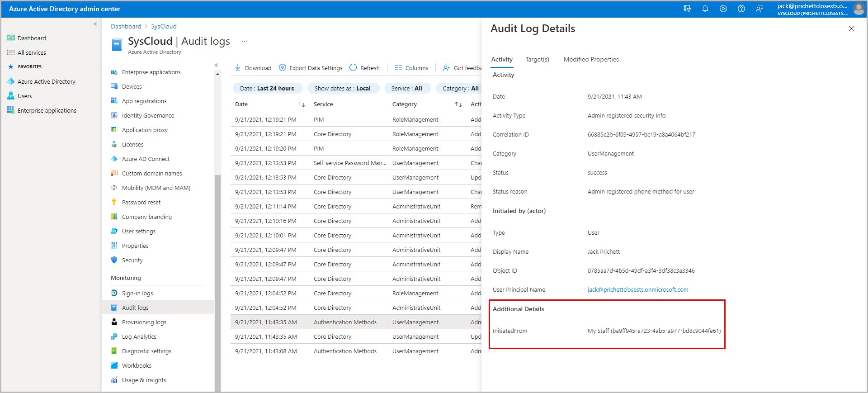Select the Activity tab in details

(x=502, y=59)
